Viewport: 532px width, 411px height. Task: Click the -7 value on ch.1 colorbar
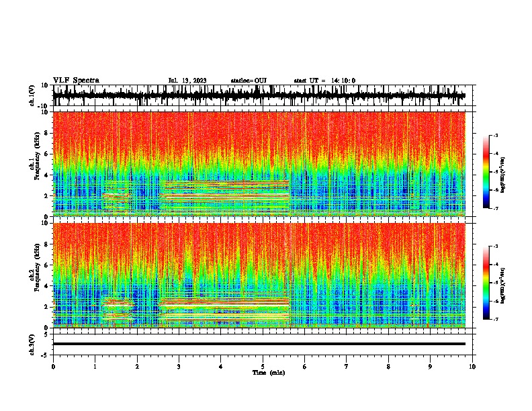[495, 208]
